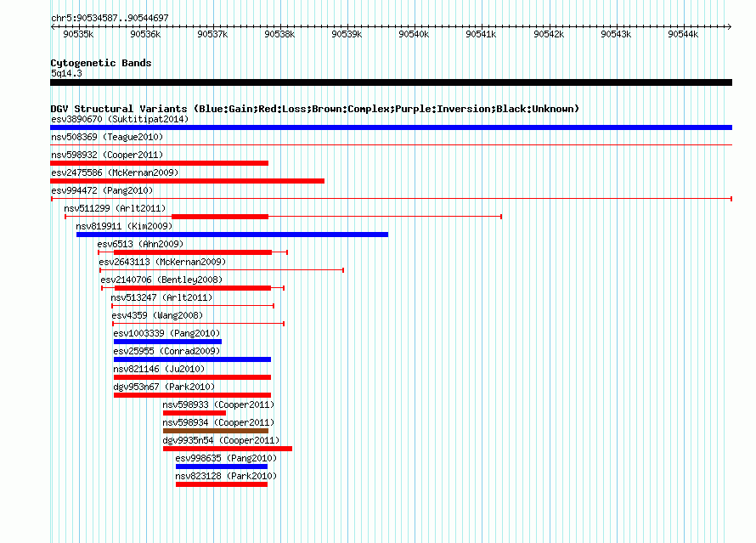Open the esv2140706 (Bentley2008) label

click(161, 280)
